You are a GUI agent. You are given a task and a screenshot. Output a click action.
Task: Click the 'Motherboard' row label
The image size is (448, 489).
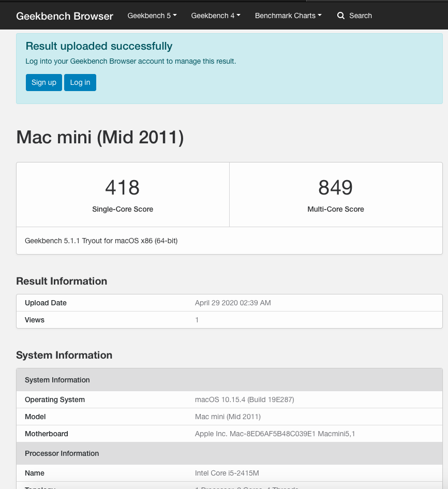click(47, 434)
